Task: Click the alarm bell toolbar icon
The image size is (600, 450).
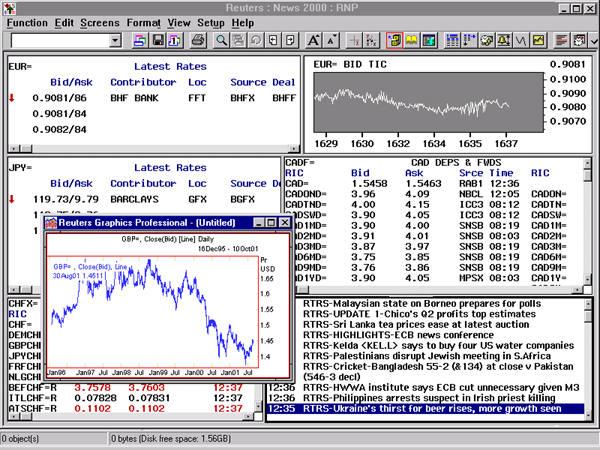Action: (504, 40)
